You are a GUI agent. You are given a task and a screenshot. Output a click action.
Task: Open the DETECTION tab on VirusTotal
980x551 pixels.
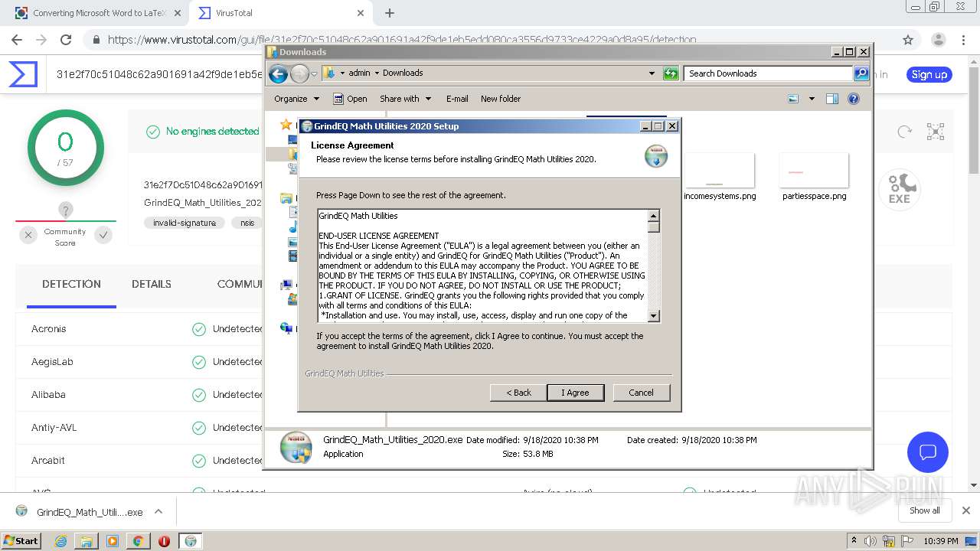pos(71,284)
